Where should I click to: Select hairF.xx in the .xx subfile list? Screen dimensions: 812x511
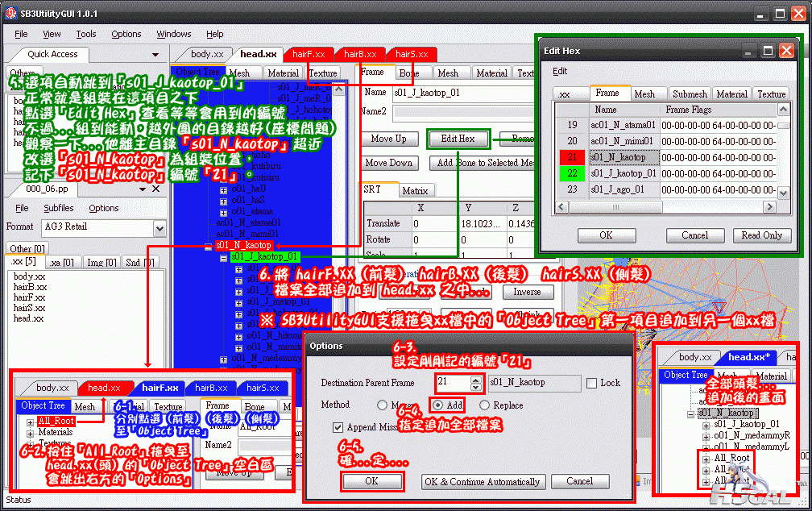[30, 297]
